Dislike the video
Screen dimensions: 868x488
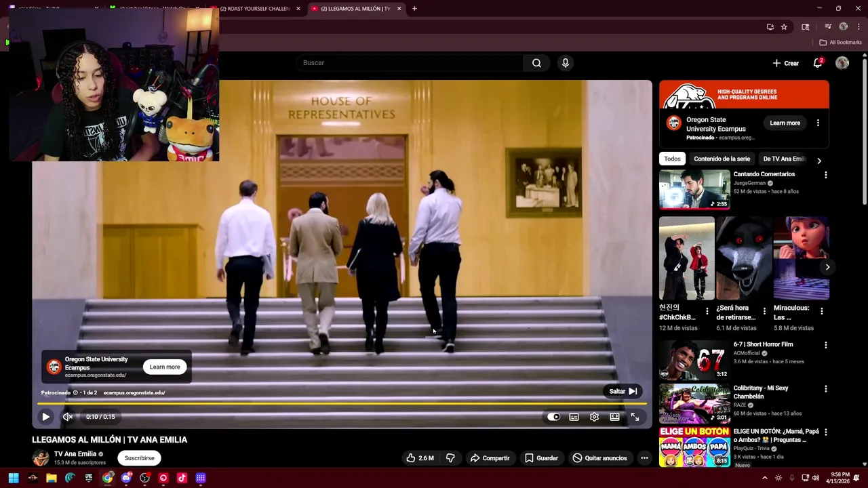(450, 458)
